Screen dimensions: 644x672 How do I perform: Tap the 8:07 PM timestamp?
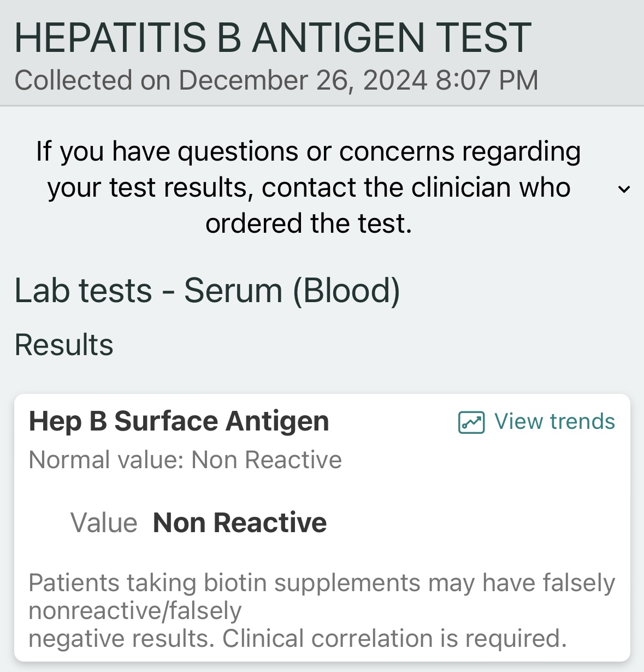(487, 80)
